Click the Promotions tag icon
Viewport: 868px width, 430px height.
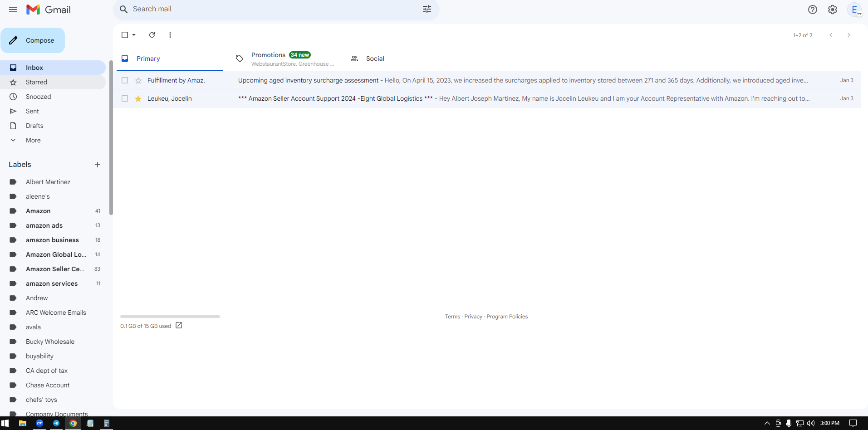240,59
